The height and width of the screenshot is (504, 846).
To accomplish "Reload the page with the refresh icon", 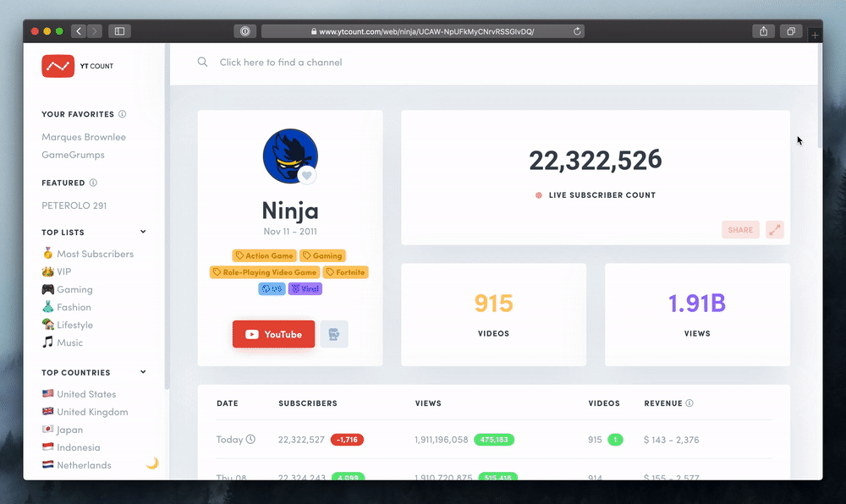I will 577,31.
